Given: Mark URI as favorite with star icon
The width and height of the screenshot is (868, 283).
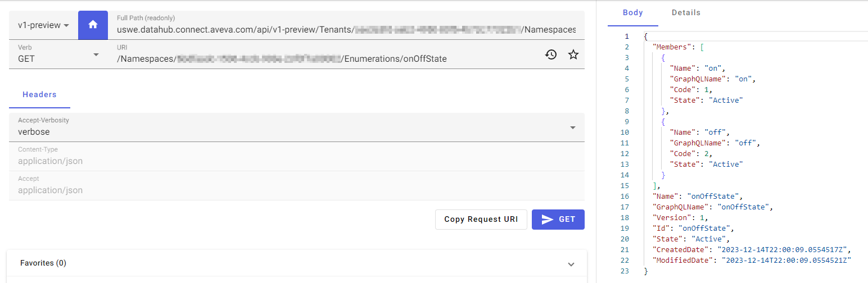Looking at the screenshot, I should tap(573, 54).
